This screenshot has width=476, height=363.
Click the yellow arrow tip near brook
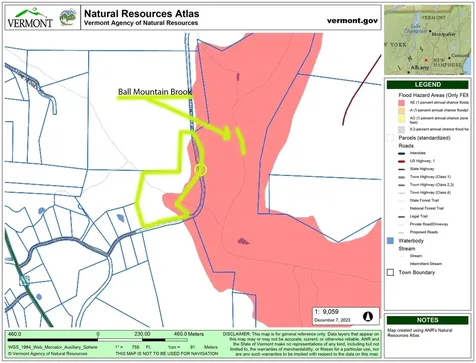[x=227, y=134]
